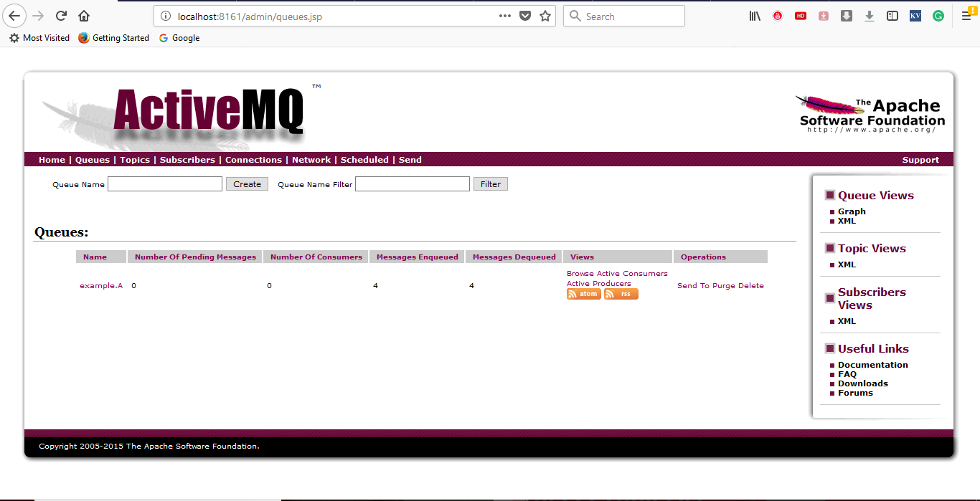Bookmark this page with the star
Viewport: 980px width, 501px height.
(x=545, y=16)
